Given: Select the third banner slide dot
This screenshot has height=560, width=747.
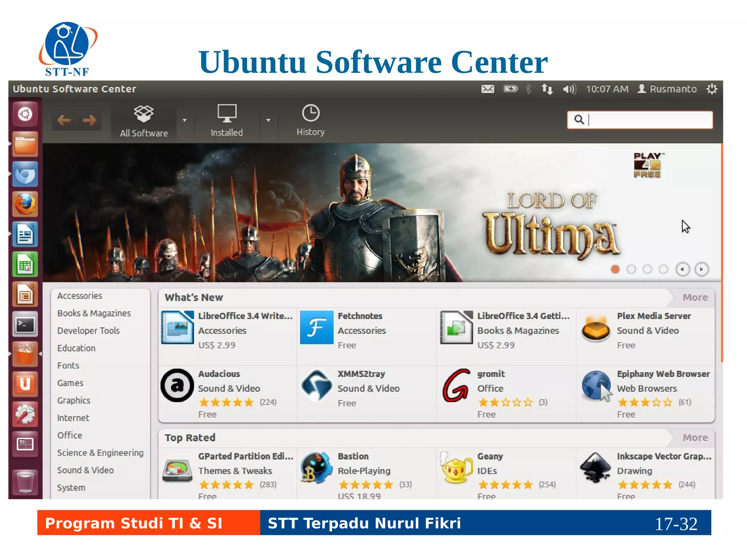Looking at the screenshot, I should [647, 269].
